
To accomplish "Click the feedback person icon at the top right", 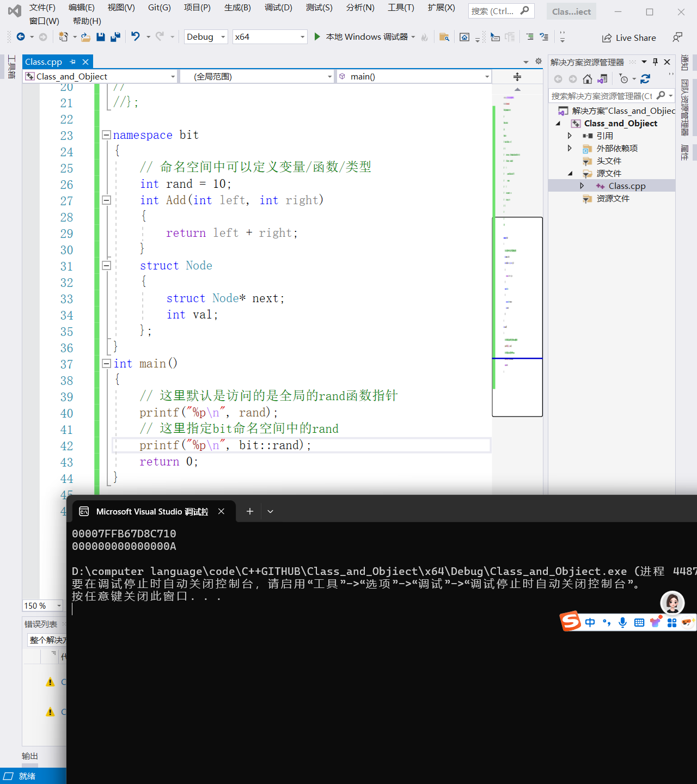I will [677, 37].
